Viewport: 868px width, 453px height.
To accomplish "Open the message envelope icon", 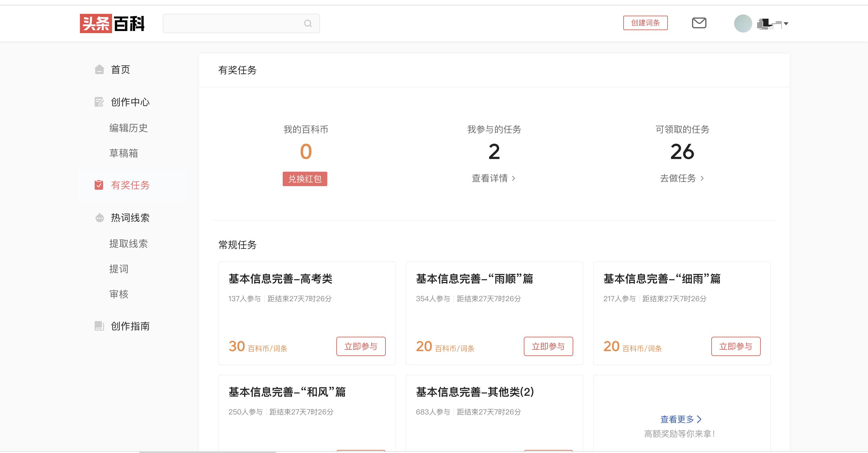I will (x=699, y=23).
